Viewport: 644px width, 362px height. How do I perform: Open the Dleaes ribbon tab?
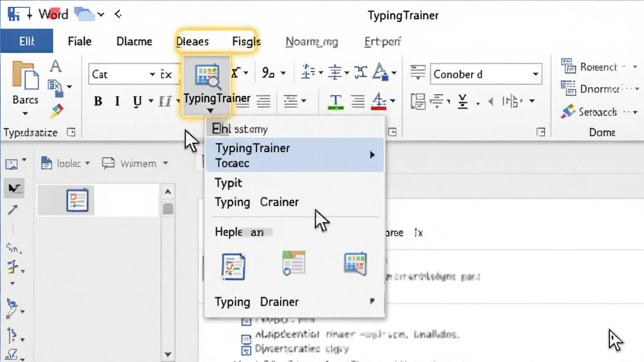coord(192,41)
